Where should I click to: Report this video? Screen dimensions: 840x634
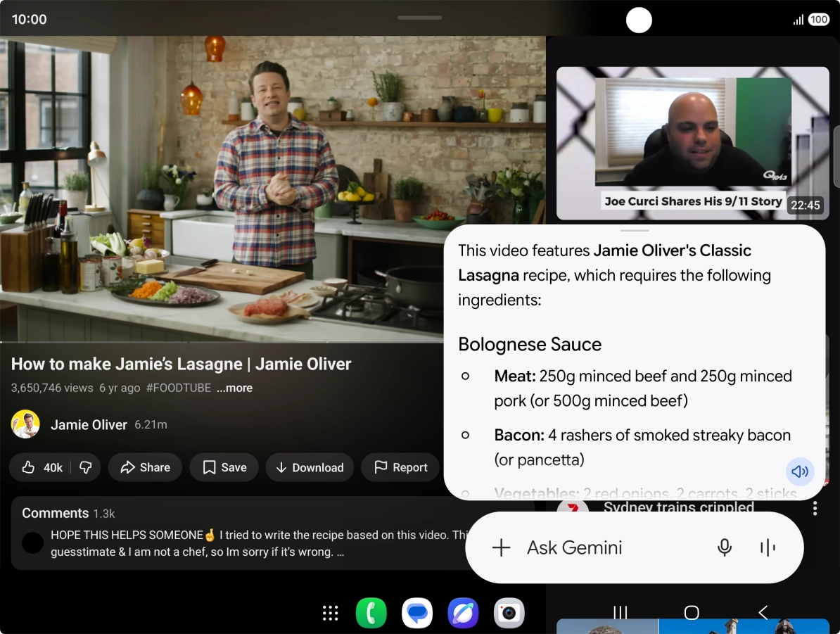401,467
